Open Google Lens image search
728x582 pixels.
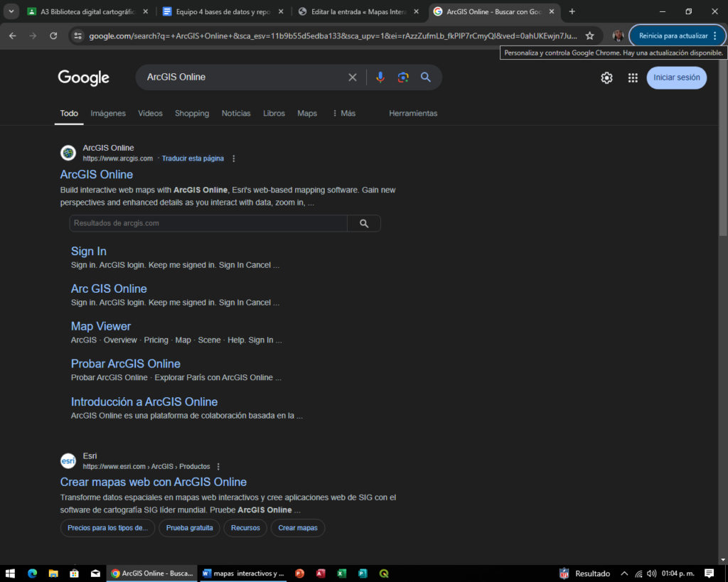(x=403, y=77)
